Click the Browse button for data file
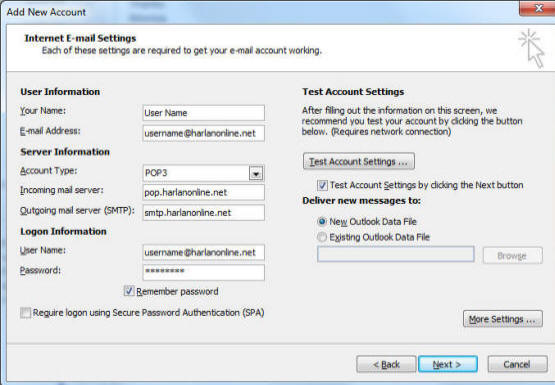Screen dimensions: 555x385 pyautogui.click(x=512, y=255)
